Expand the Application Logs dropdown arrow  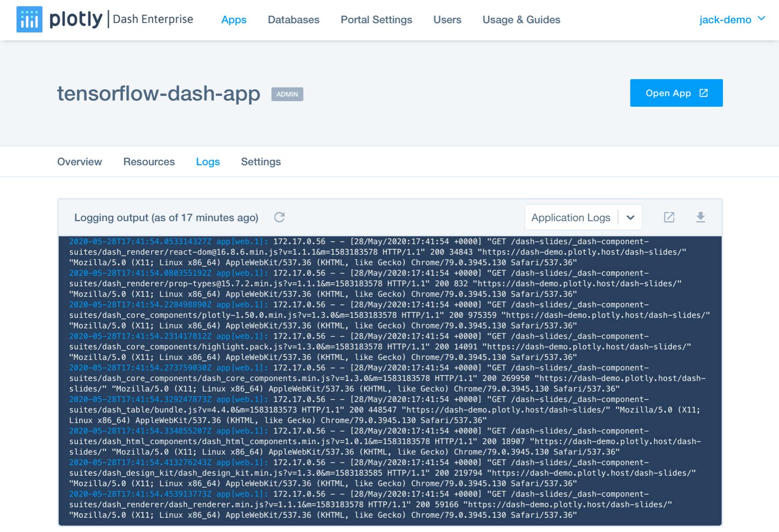pos(631,217)
